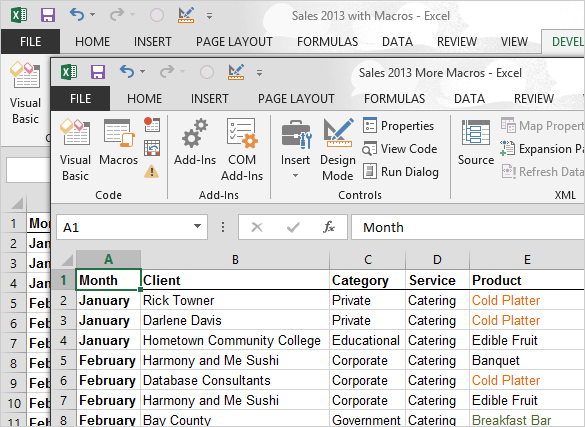Image resolution: width=585 pixels, height=427 pixels.
Task: Open PAGE LAYOUT tab in front window
Action: [x=296, y=98]
